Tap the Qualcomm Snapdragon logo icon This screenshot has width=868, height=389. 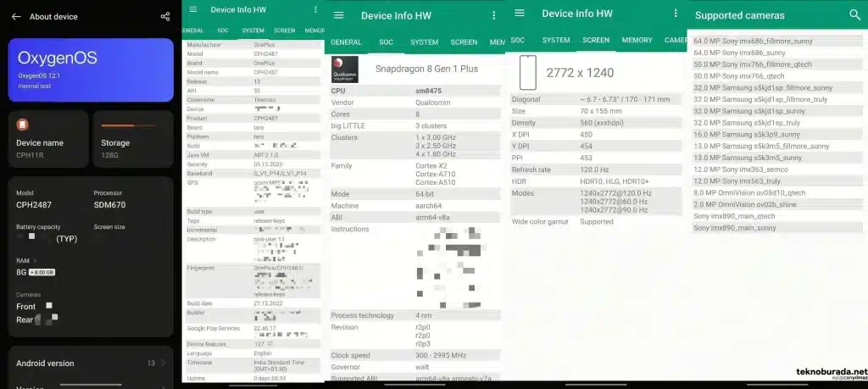(344, 69)
